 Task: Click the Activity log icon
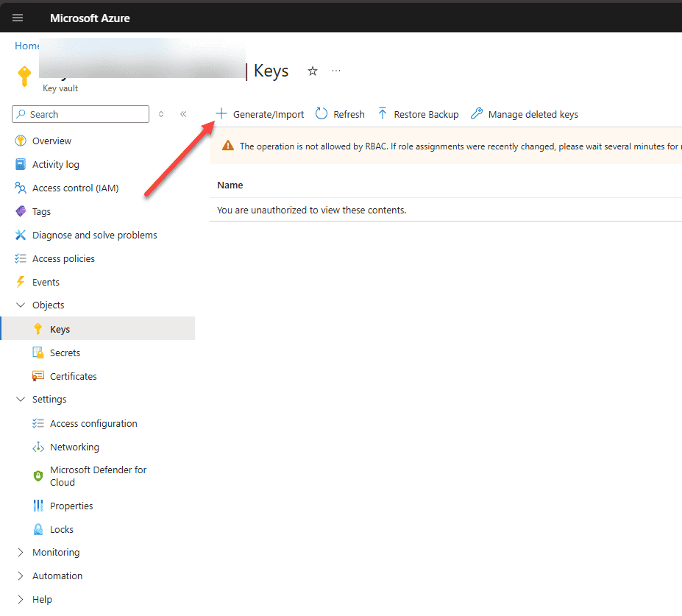pyautogui.click(x=21, y=164)
